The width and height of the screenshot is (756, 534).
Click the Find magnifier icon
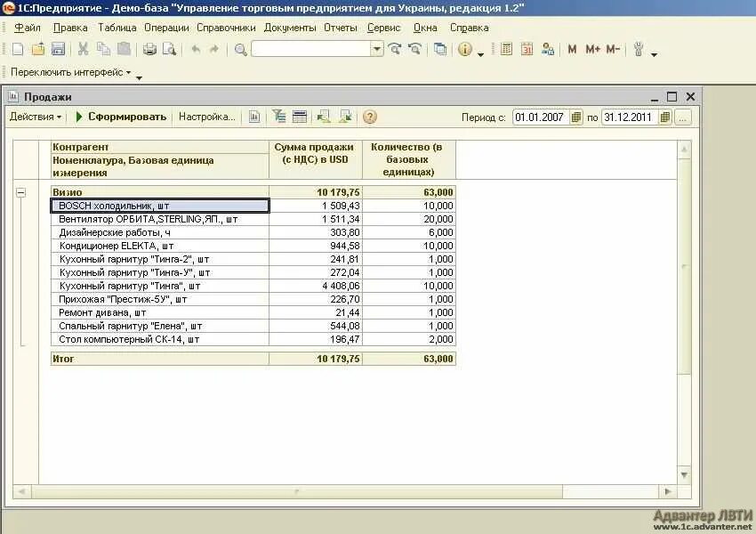[240, 49]
